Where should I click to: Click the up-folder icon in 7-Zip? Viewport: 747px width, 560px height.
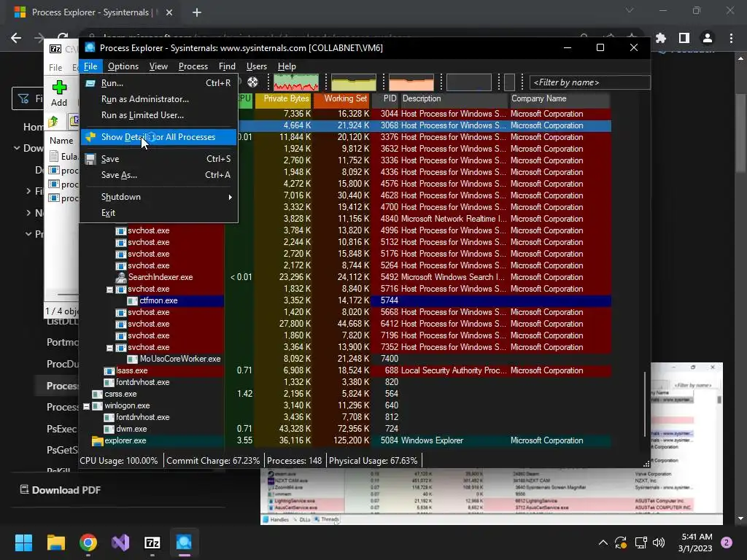pos(53,122)
